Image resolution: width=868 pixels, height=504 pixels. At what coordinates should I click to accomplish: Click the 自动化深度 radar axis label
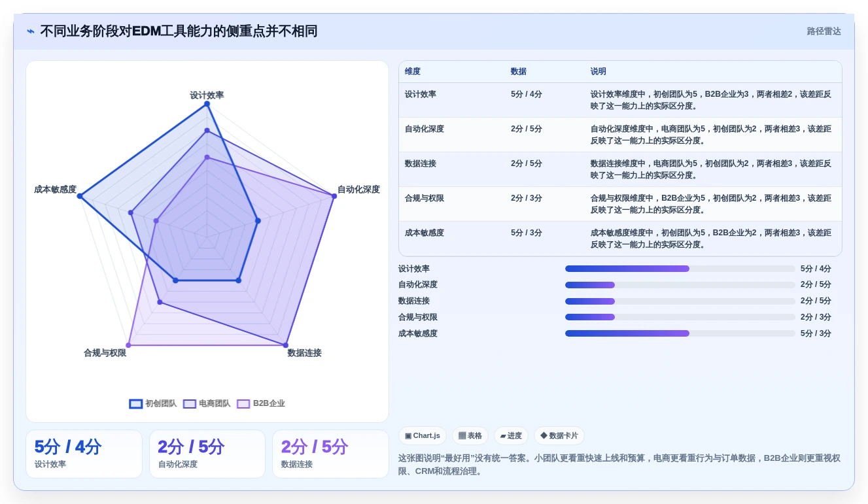click(x=358, y=190)
